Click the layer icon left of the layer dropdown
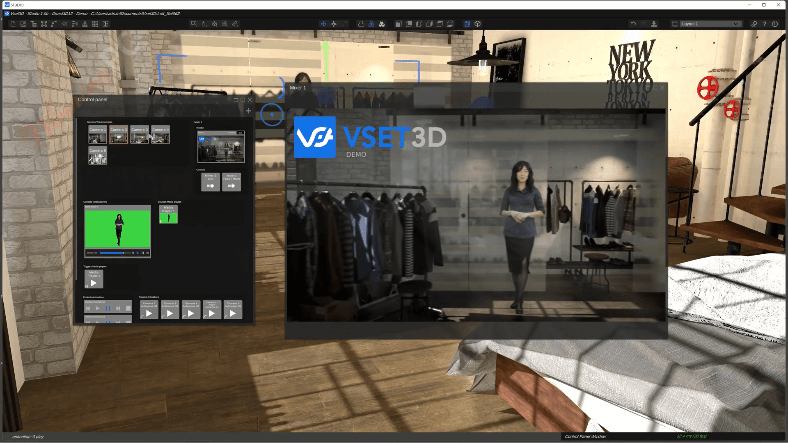Image resolution: width=788 pixels, height=443 pixels. click(x=674, y=24)
